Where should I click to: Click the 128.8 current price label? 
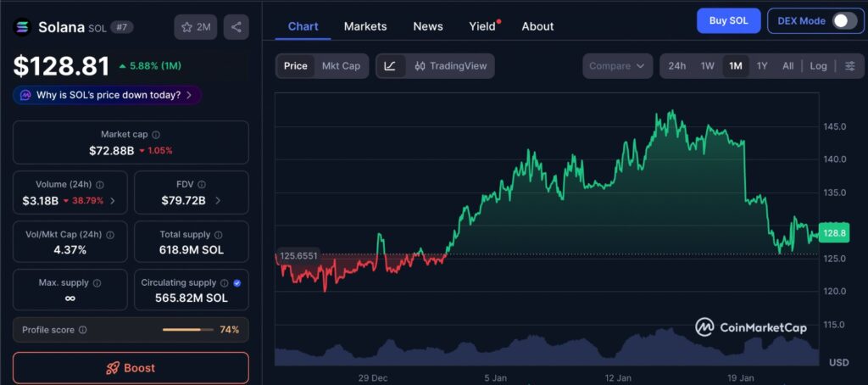(x=834, y=234)
